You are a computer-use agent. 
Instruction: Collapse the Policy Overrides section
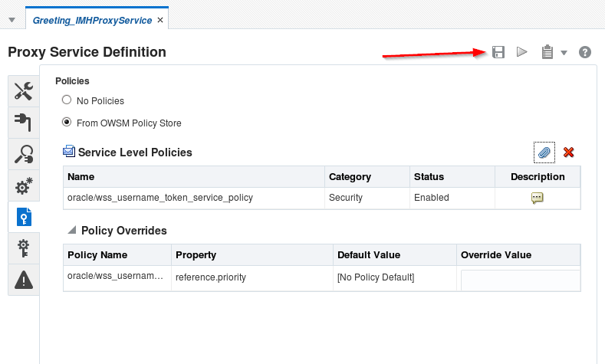click(72, 230)
